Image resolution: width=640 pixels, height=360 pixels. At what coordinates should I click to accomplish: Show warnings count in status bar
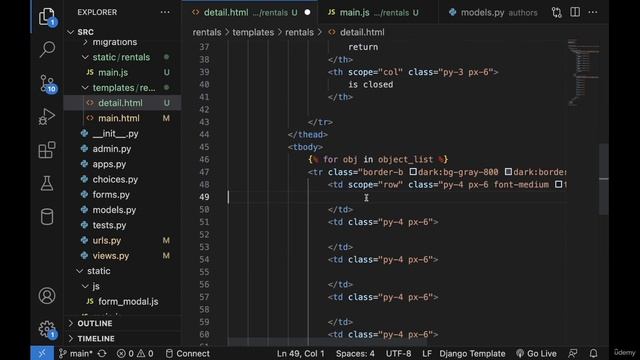click(145, 353)
